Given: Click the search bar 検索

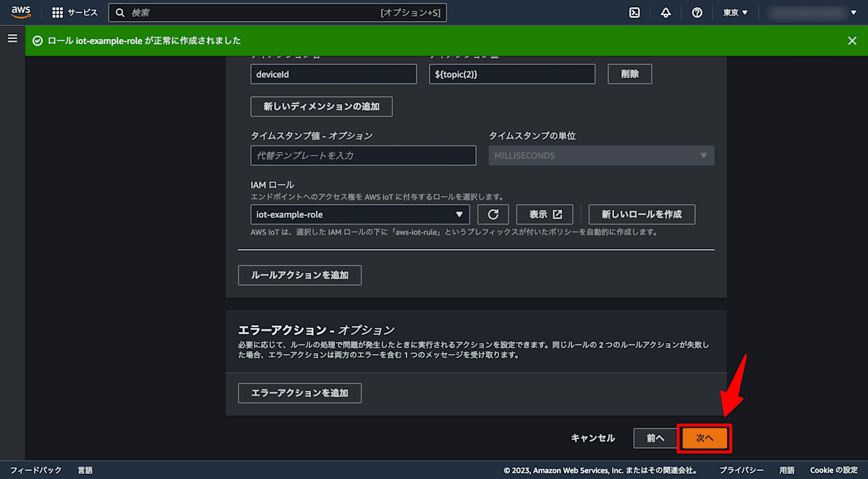Looking at the screenshot, I should (x=277, y=12).
